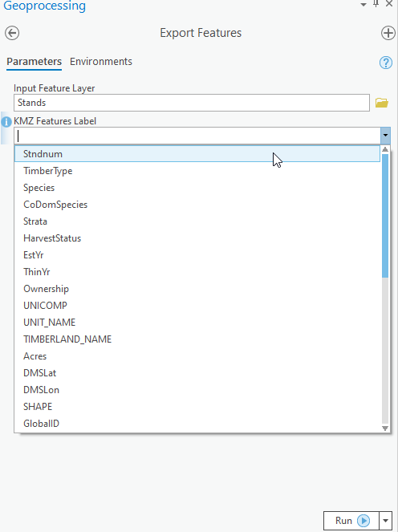
Task: Open the help question mark icon
Action: tap(386, 63)
